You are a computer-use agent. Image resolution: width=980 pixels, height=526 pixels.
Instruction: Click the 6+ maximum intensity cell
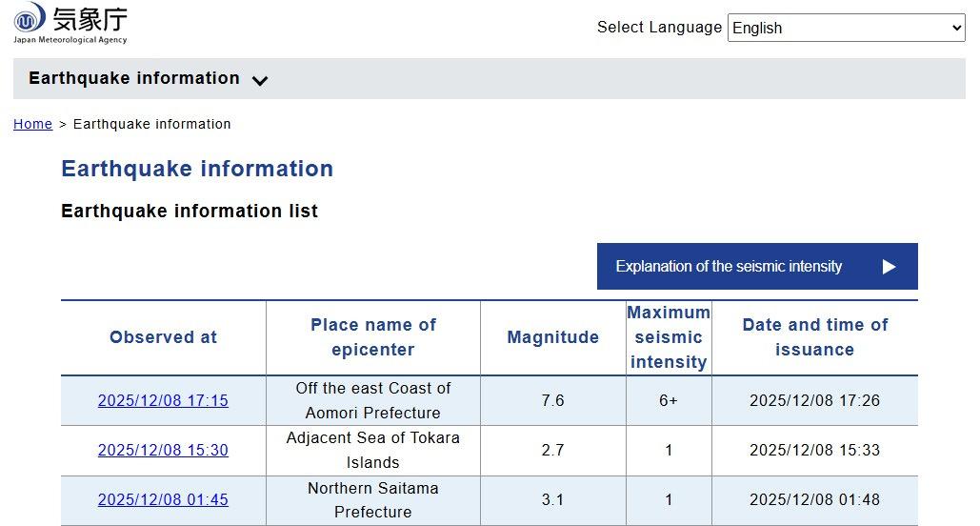pos(669,400)
